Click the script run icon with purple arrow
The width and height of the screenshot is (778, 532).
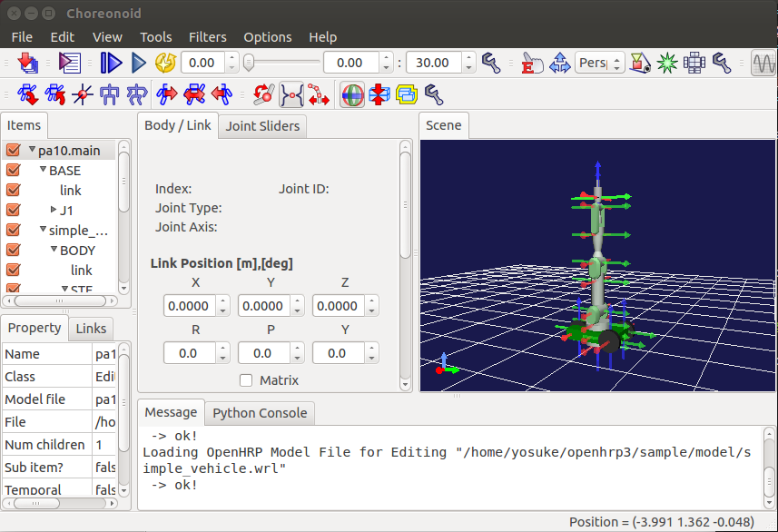tap(70, 63)
